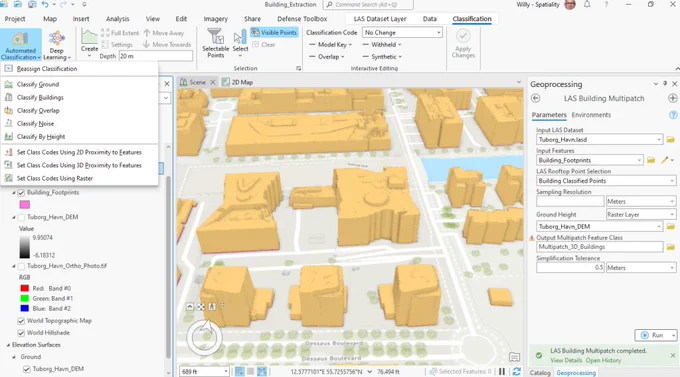The image size is (680, 377).
Task: Open Ground Height type dropdown
Action: (x=641, y=214)
